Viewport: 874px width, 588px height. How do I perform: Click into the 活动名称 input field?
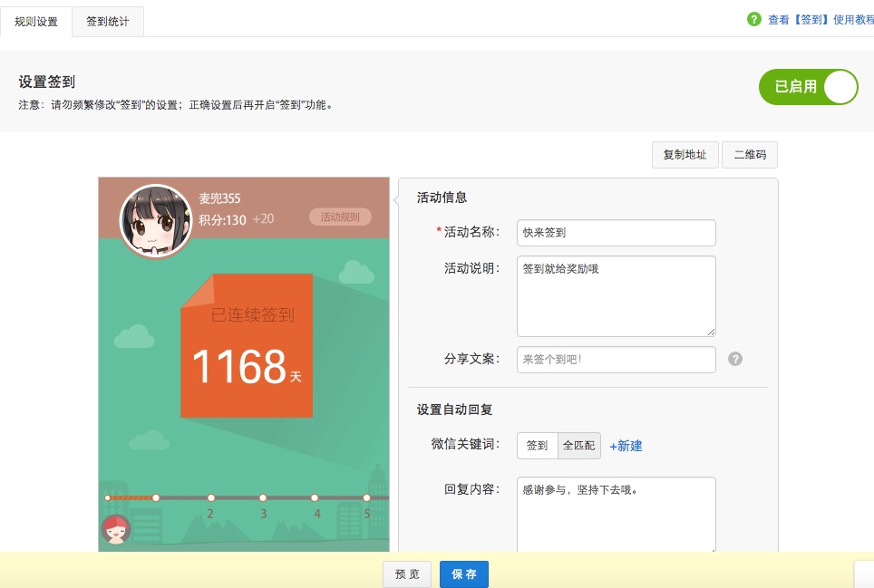click(x=616, y=233)
